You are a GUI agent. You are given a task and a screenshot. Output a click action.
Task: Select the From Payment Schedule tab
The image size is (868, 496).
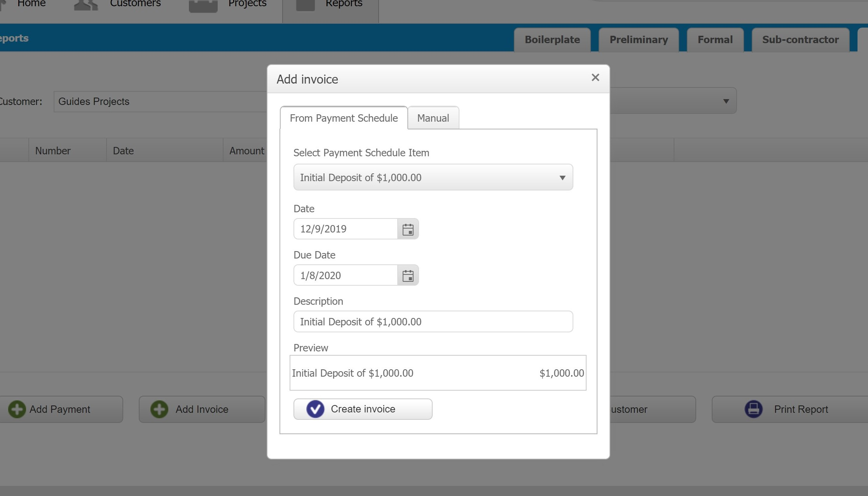tap(343, 118)
